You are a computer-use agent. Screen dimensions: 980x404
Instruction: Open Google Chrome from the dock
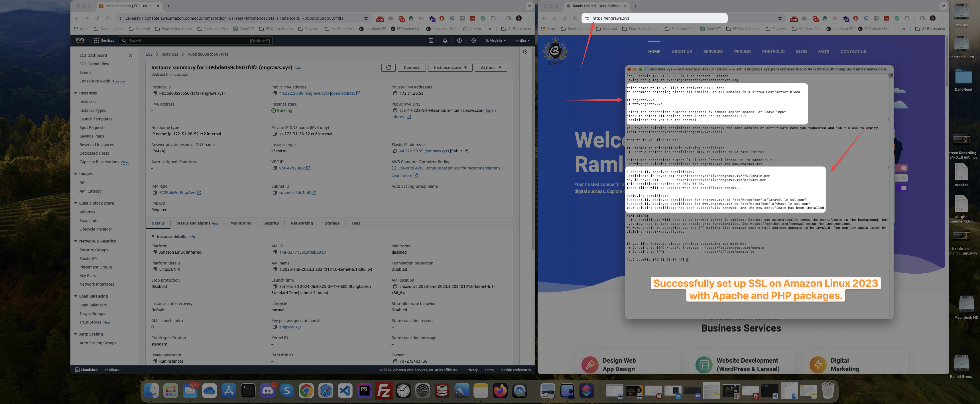coord(306,391)
